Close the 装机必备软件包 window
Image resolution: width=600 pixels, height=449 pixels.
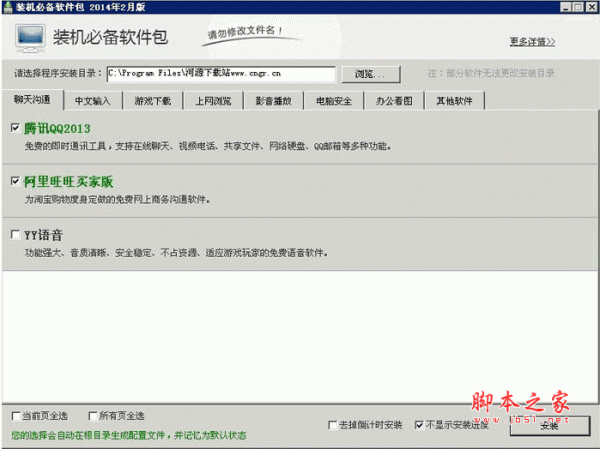click(591, 7)
